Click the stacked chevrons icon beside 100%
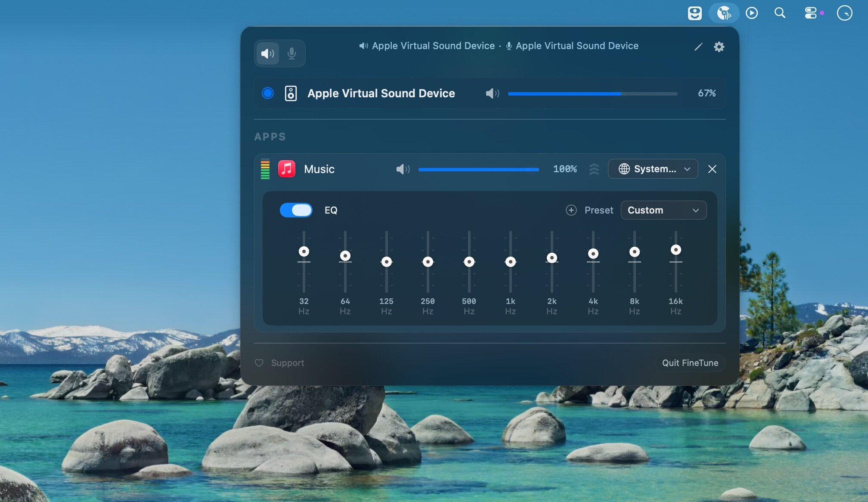This screenshot has height=502, width=868. pyautogui.click(x=594, y=169)
